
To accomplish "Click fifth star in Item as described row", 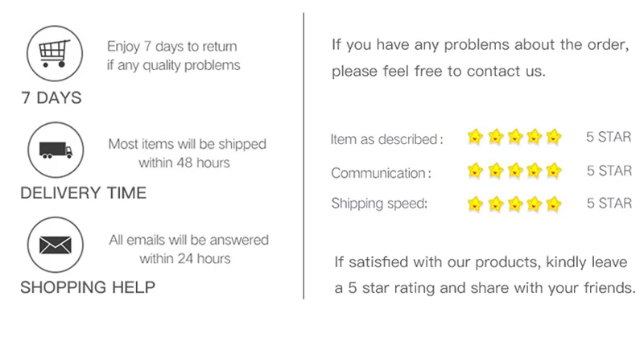I will point(554,136).
